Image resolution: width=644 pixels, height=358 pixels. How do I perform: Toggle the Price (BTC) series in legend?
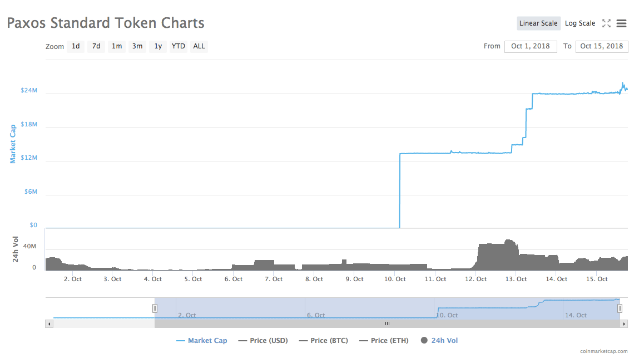(324, 340)
